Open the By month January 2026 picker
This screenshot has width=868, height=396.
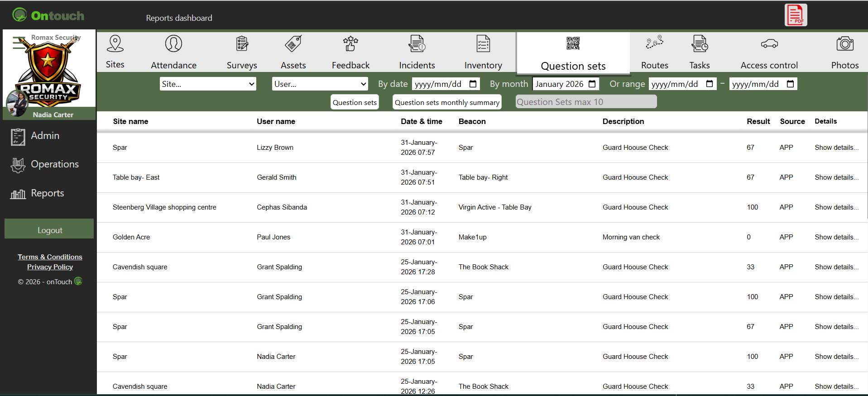click(566, 84)
